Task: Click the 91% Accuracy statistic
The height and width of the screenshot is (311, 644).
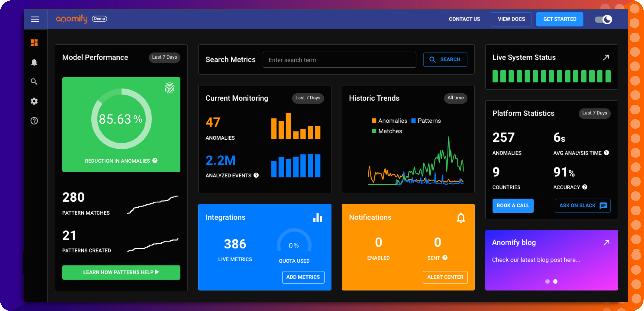Action: (x=564, y=172)
